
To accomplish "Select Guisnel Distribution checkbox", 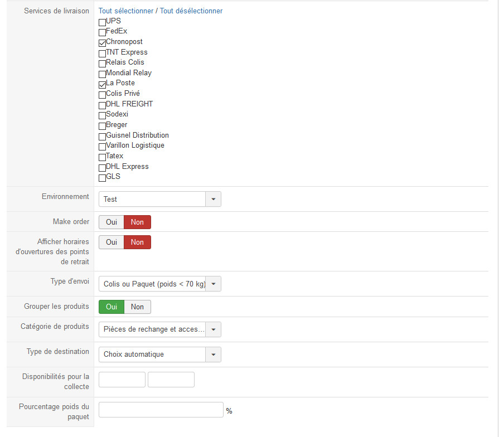I will point(102,137).
